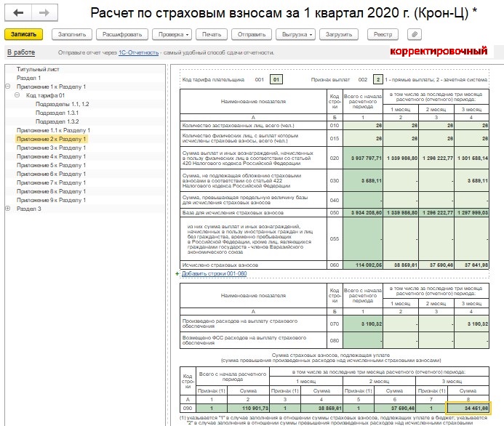504x426 pixels.
Task: Follow the 1С-Отчетность link
Action: point(138,52)
